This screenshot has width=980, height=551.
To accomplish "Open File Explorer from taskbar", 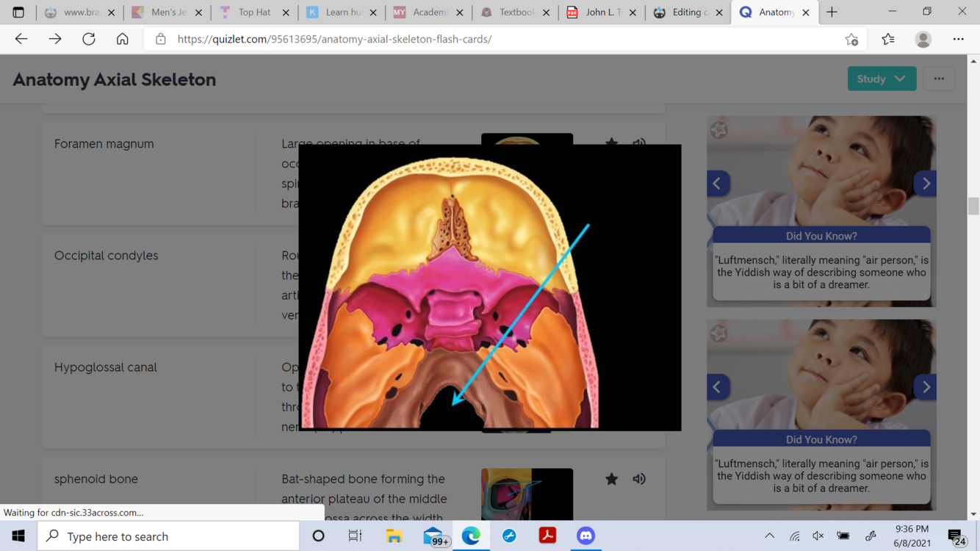I will point(394,536).
